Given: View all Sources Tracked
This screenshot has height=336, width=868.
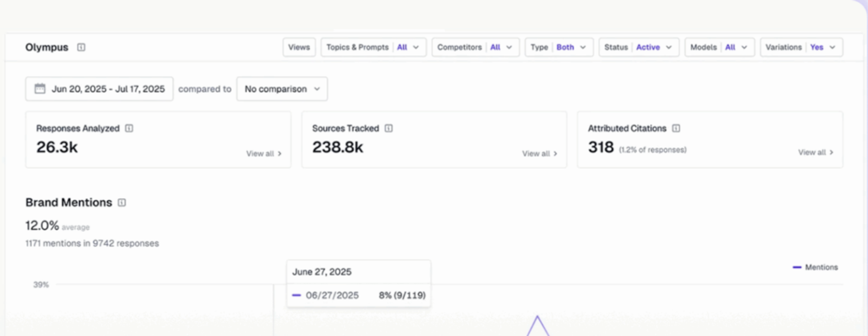Looking at the screenshot, I should click(540, 154).
